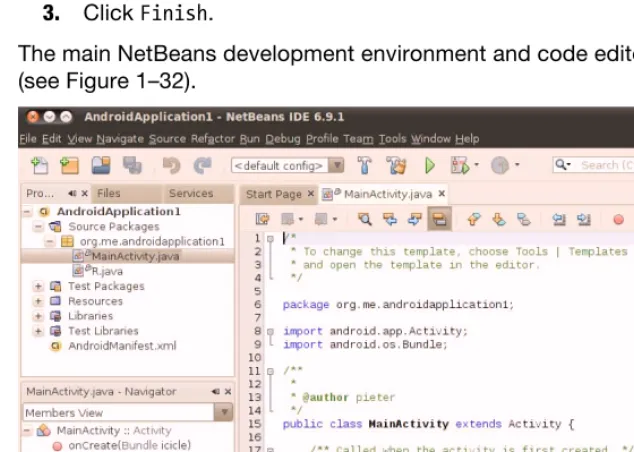Viewport: 634px width, 452px height.
Task: Collapse MainActivity node in Navigator
Action: pyautogui.click(x=27, y=430)
